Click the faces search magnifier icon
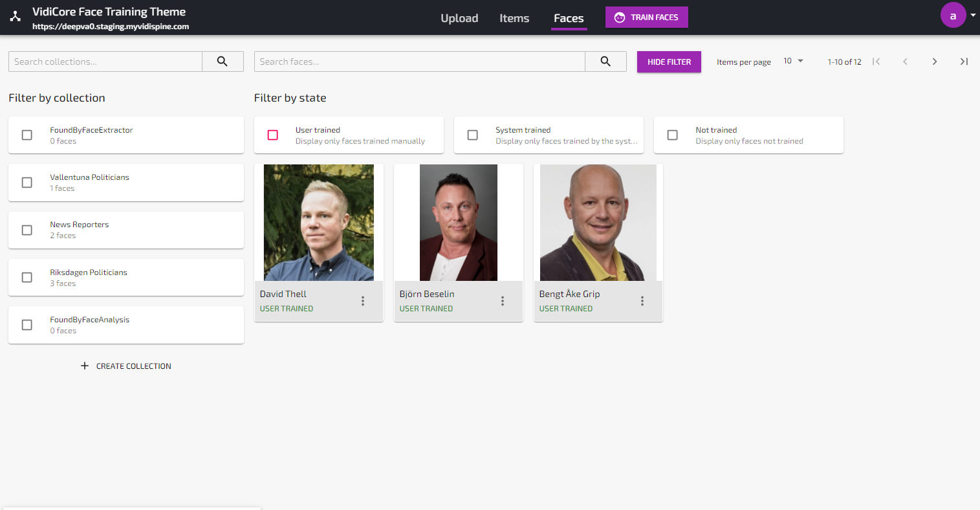 [x=605, y=61]
